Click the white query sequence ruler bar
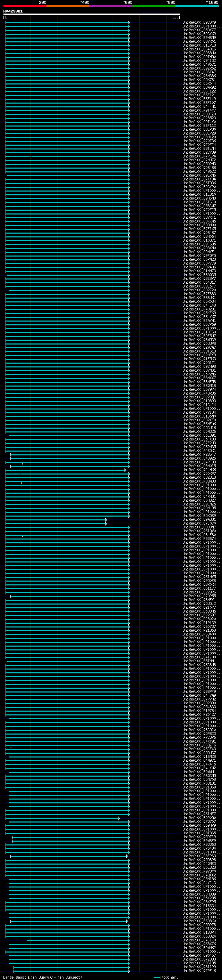This screenshot has width=222, height=980. pyautogui.click(x=92, y=15)
